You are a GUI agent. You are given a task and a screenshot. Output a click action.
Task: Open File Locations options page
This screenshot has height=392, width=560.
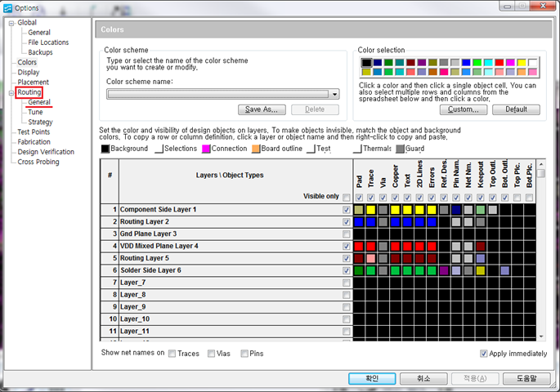click(48, 42)
